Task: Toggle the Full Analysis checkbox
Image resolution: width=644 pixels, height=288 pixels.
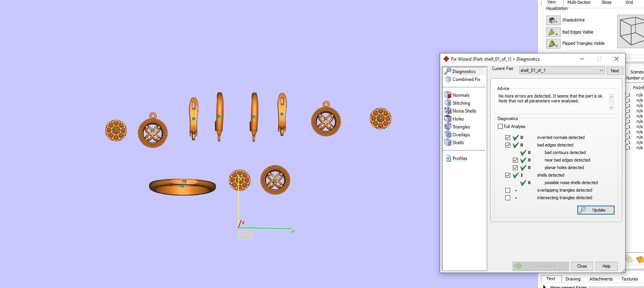Action: click(500, 126)
